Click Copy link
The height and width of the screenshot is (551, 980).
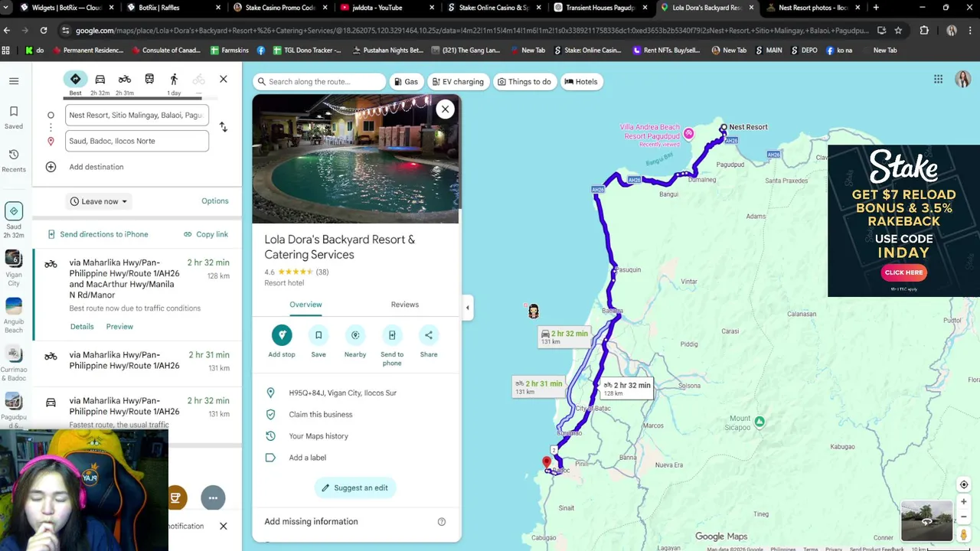pos(206,234)
